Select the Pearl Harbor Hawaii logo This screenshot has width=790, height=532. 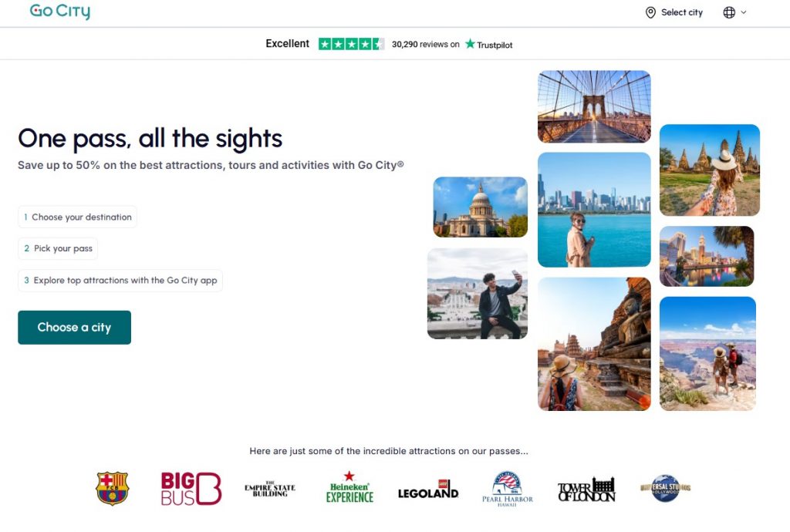508,487
